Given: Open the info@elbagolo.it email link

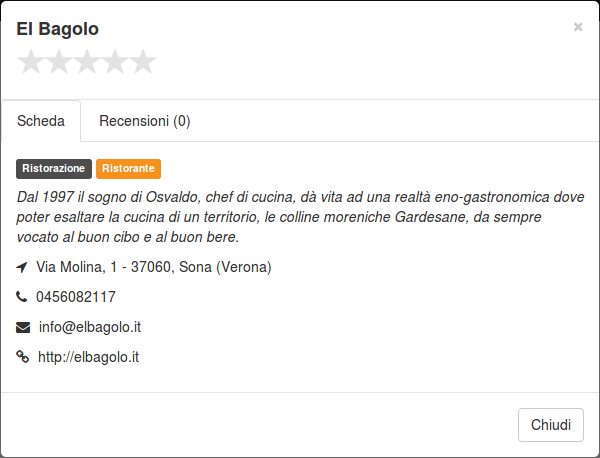Looking at the screenshot, I should tap(90, 327).
